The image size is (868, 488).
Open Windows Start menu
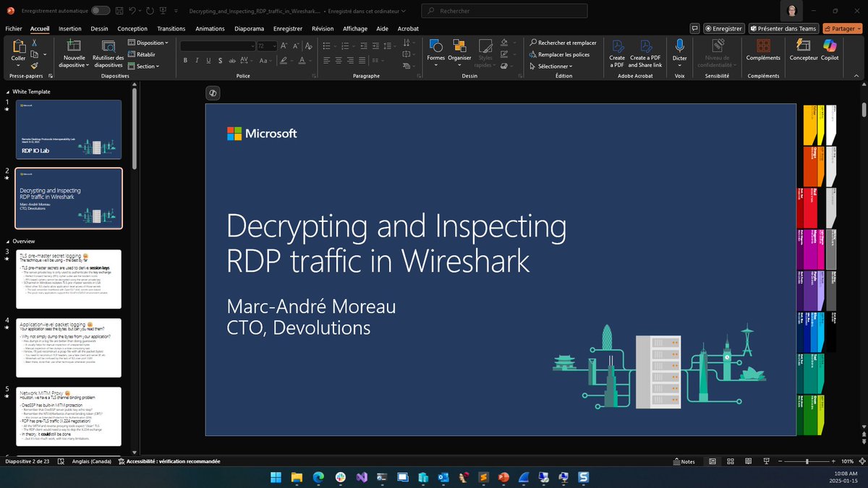pyautogui.click(x=277, y=477)
